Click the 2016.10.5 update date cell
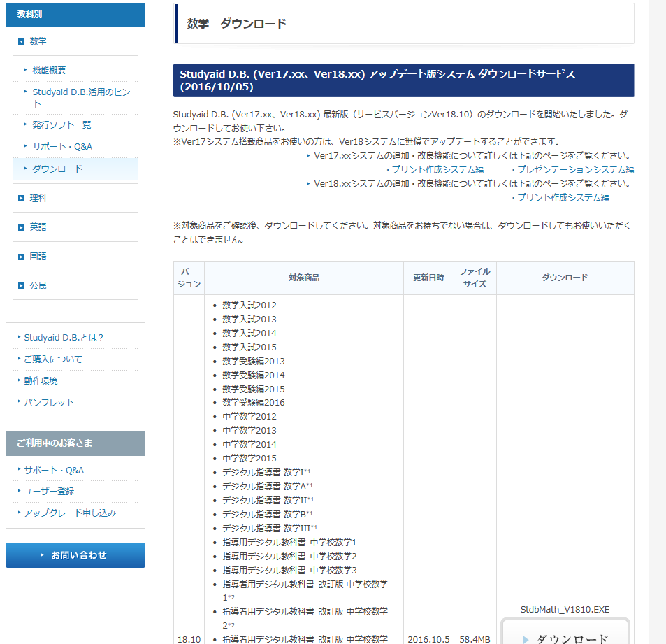Image resolution: width=666 pixels, height=644 pixels. tap(428, 639)
